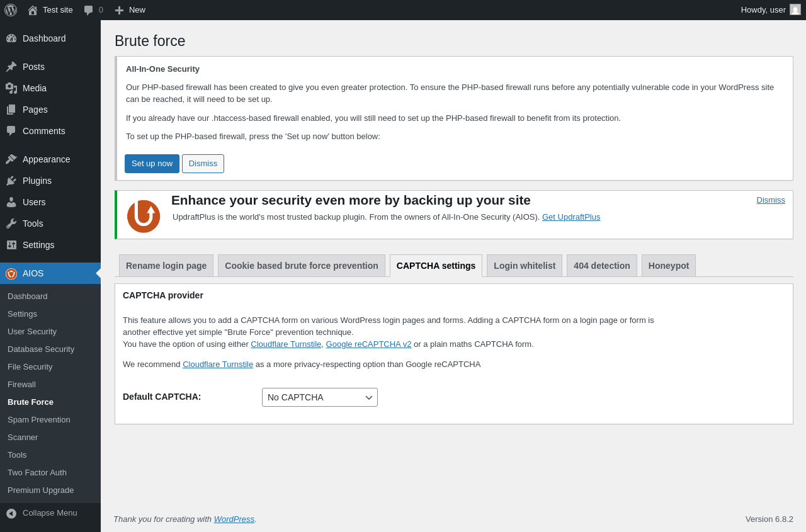Click the Pages icon in sidebar

coord(11,110)
